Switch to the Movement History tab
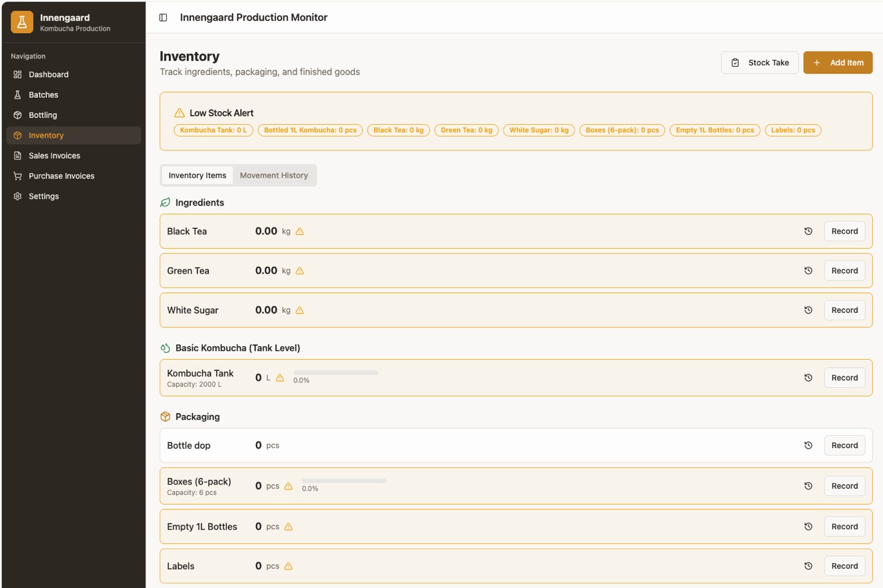This screenshot has height=588, width=883. tap(274, 175)
